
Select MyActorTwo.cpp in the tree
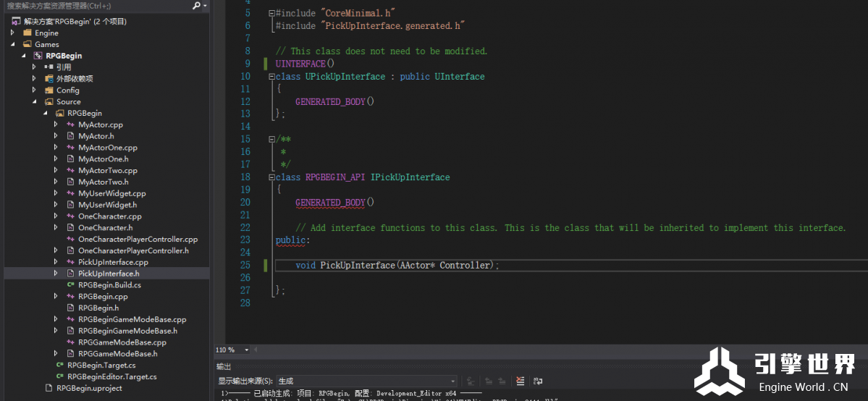point(108,171)
